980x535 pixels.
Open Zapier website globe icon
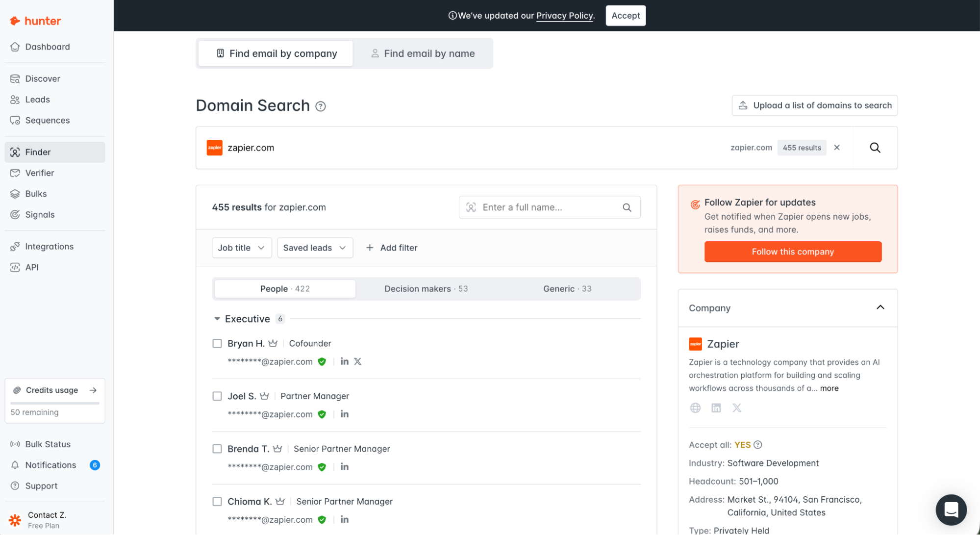point(695,408)
